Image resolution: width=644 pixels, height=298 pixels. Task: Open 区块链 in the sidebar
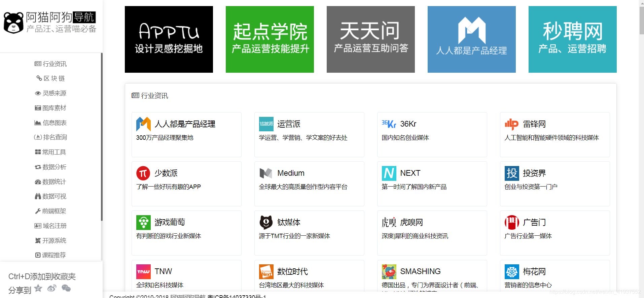[x=50, y=78]
